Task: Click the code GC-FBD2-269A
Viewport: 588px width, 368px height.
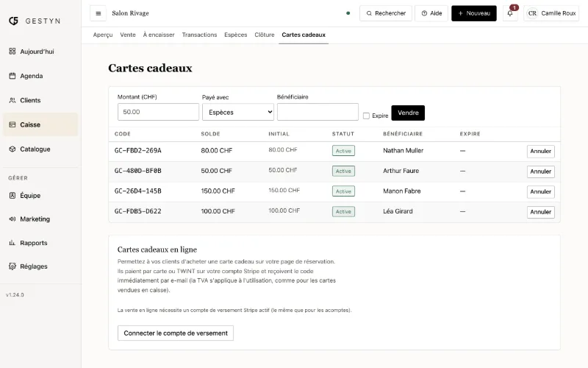Action: [x=137, y=151]
